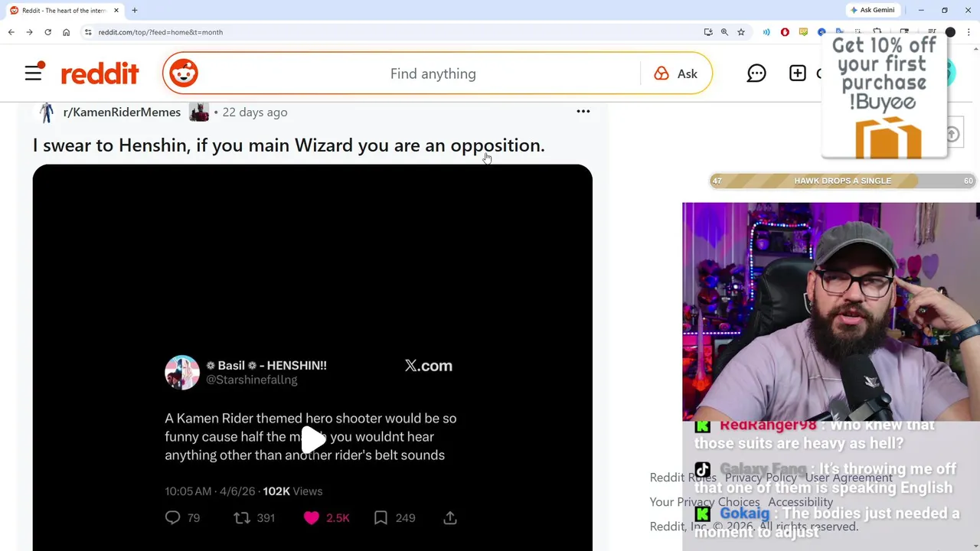Click the r/KamenRiderMemes community avatar
This screenshot has height=551, width=980.
pos(47,112)
